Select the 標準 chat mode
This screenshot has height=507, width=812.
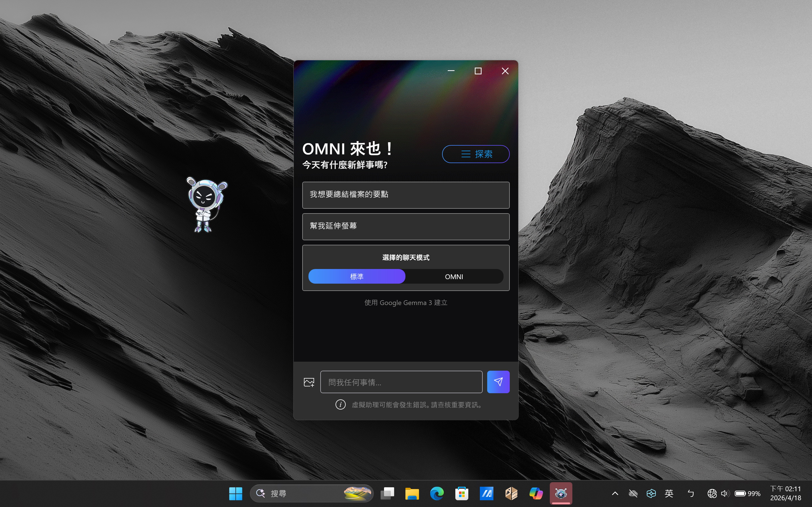click(356, 276)
